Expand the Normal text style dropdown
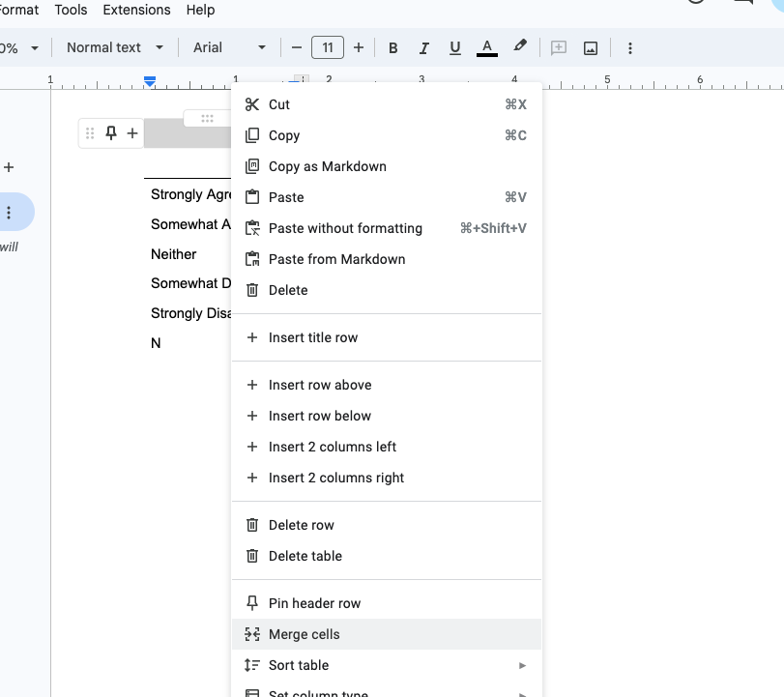The width and height of the screenshot is (784, 697). pyautogui.click(x=115, y=47)
